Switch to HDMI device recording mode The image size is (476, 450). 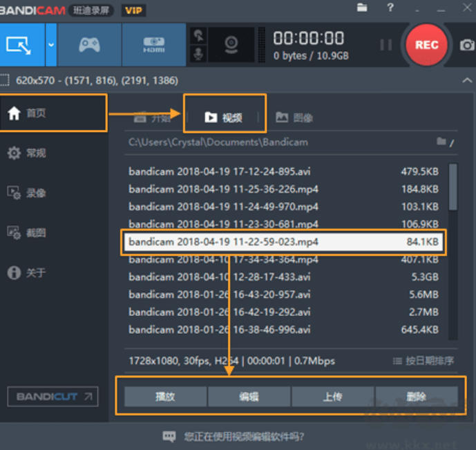[x=153, y=45]
